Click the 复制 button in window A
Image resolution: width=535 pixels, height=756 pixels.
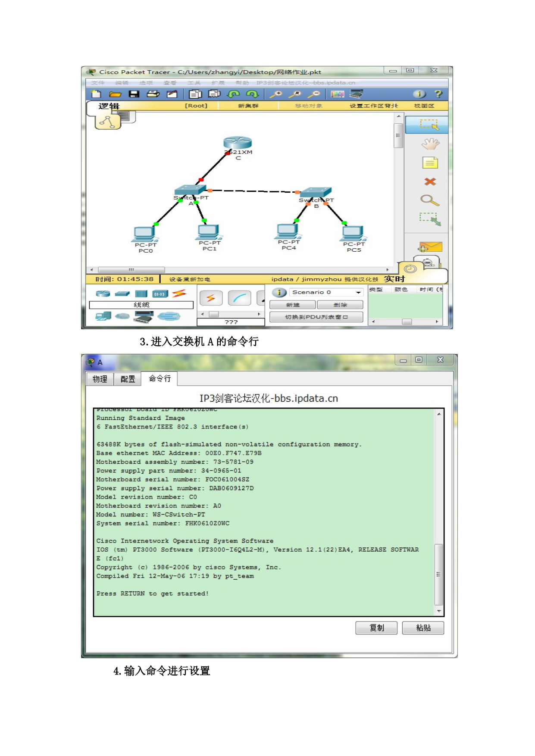click(x=376, y=628)
